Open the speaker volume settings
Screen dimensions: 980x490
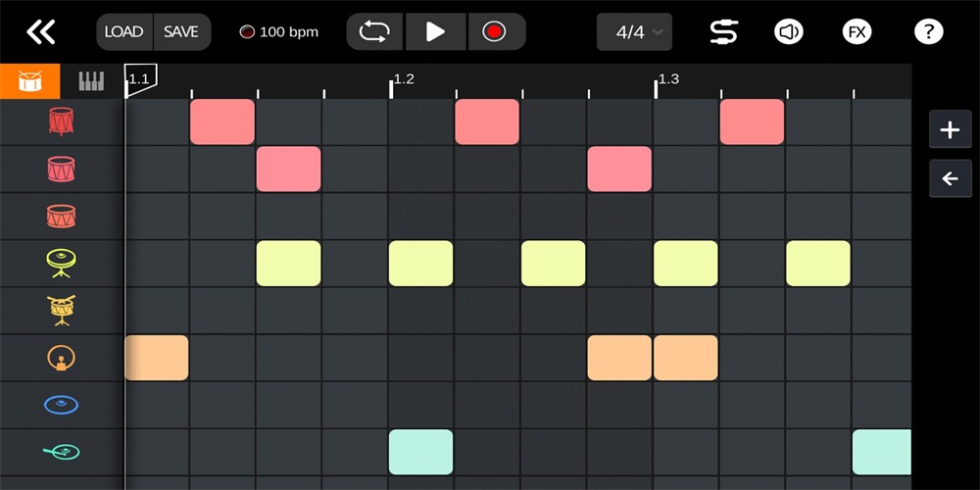789,31
